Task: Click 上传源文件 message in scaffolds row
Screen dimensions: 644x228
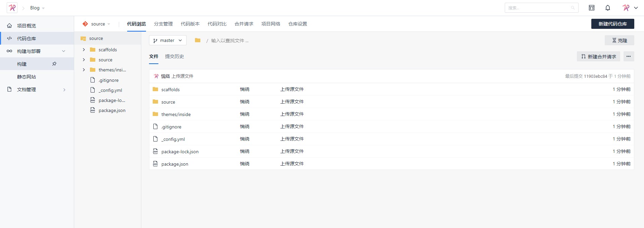Action: click(x=292, y=89)
